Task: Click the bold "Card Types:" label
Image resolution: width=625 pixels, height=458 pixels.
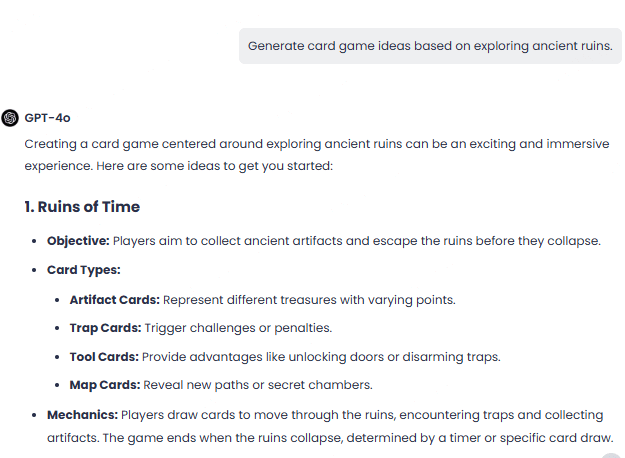Action: coord(84,270)
